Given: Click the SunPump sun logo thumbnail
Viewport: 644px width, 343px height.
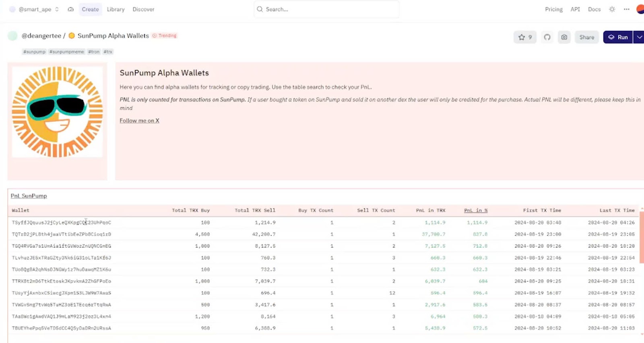Looking at the screenshot, I should pyautogui.click(x=57, y=112).
